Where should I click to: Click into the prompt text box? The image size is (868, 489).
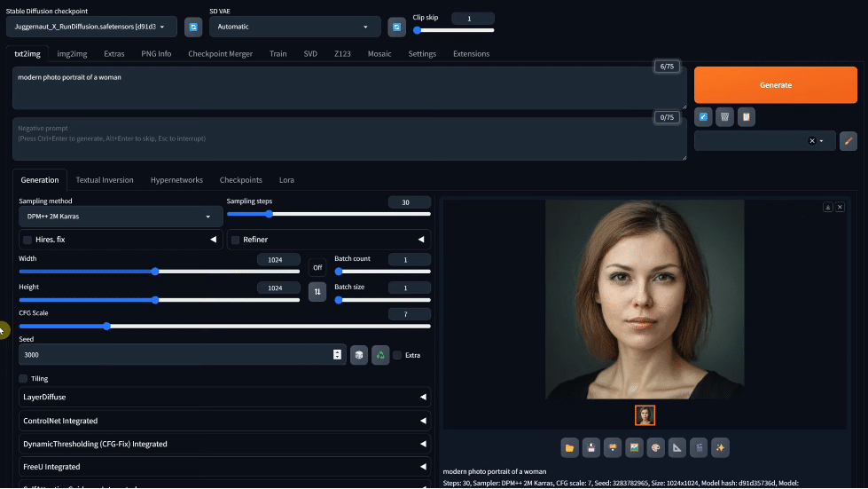click(349, 88)
